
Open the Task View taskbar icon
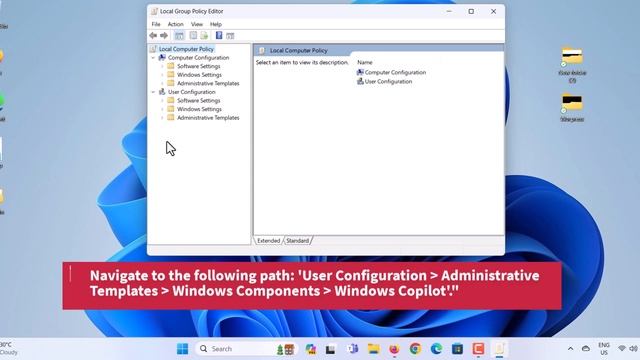coord(330,349)
